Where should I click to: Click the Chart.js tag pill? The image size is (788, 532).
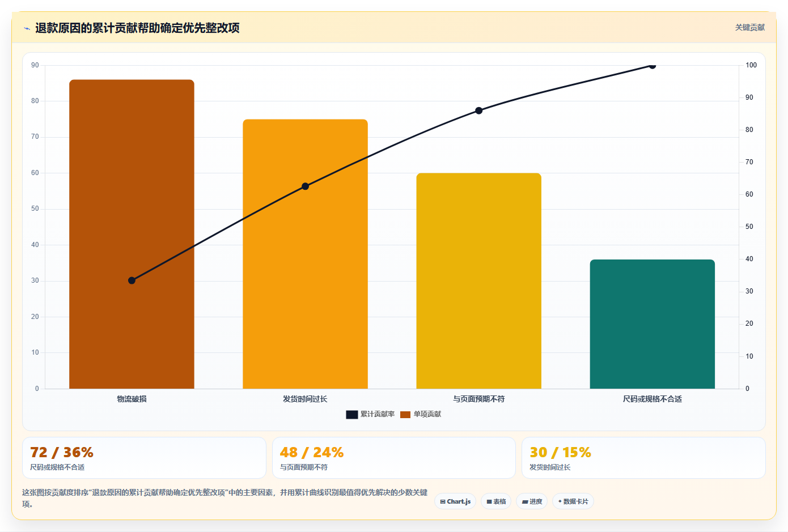point(455,501)
